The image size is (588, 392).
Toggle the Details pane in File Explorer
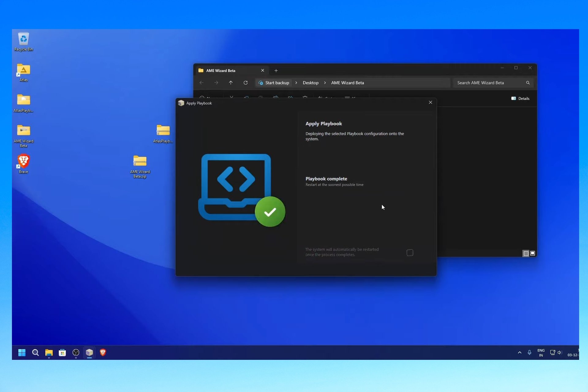tap(520, 98)
